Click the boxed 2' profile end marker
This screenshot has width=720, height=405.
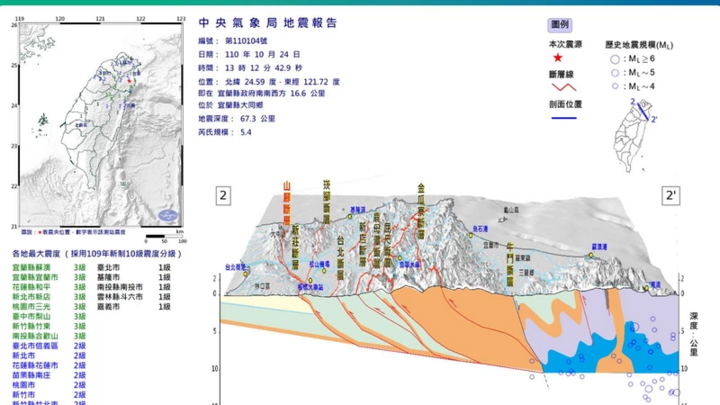pyautogui.click(x=671, y=196)
